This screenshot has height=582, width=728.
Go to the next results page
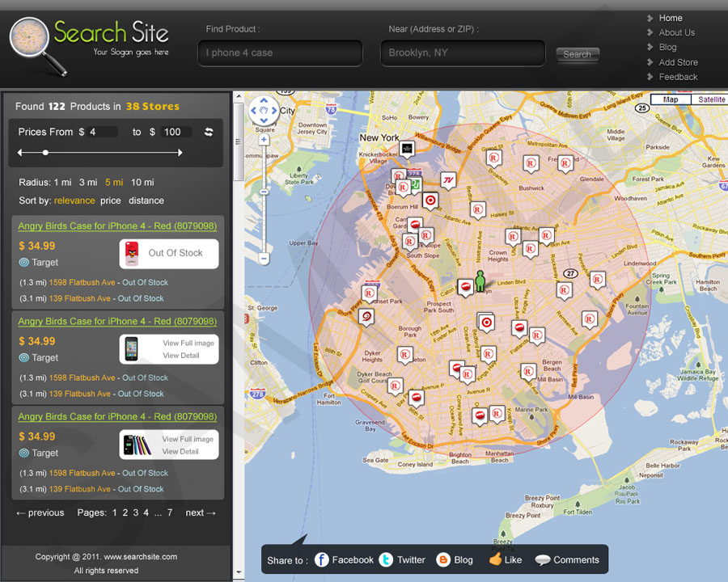click(x=201, y=512)
